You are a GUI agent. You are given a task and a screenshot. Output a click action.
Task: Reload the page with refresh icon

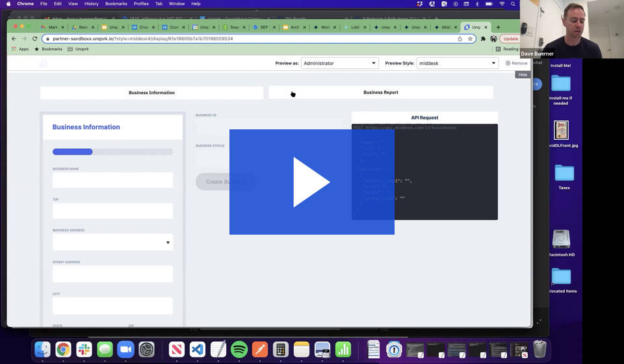(34, 38)
